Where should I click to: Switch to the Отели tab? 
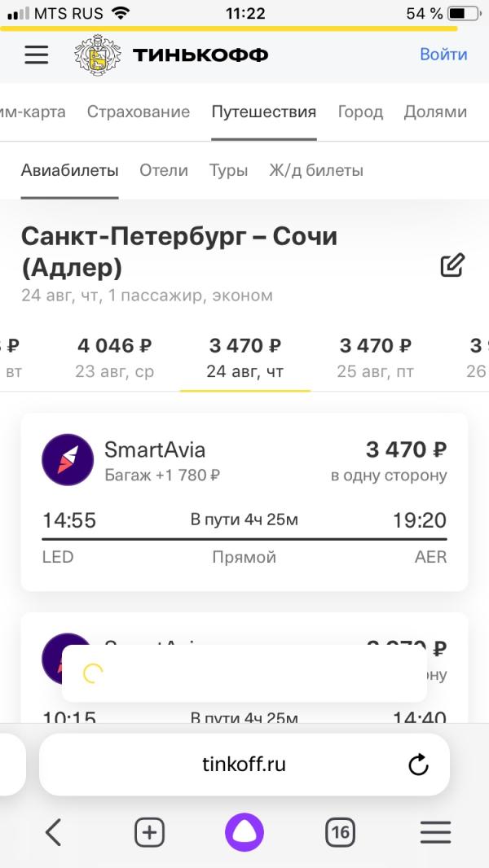164,170
